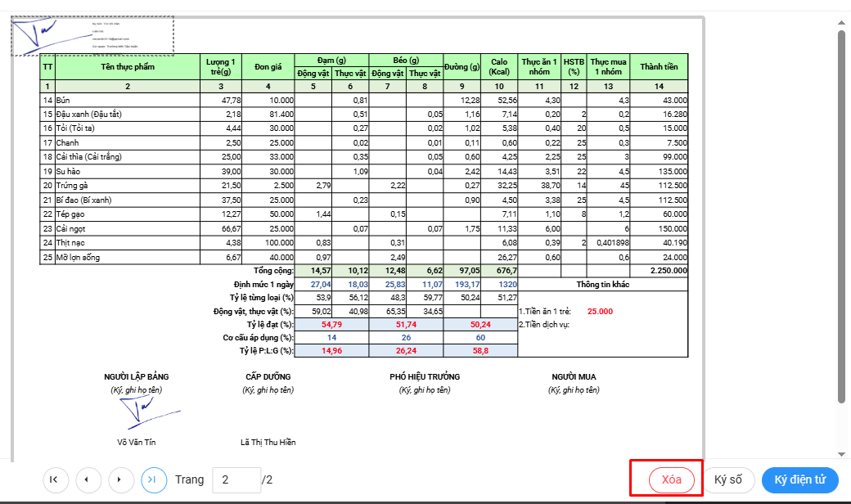Screen dimensions: 851x504
Task: Click the next page arrow
Action: [120, 479]
